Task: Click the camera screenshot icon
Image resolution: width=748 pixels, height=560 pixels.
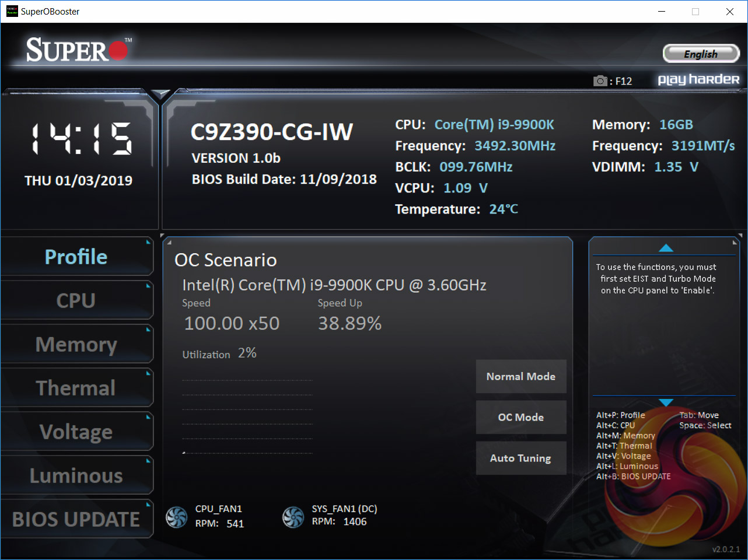Action: (600, 80)
